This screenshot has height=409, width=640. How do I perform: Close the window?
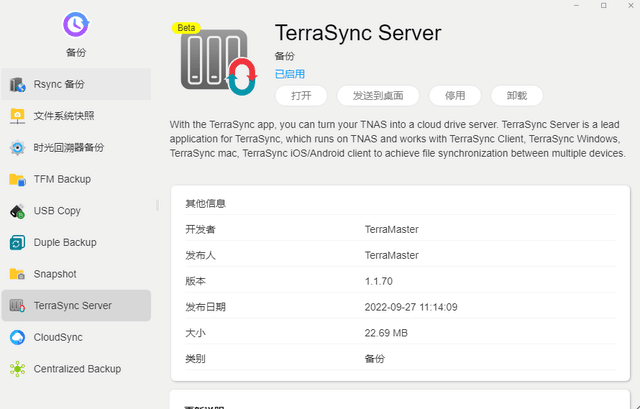click(631, 6)
